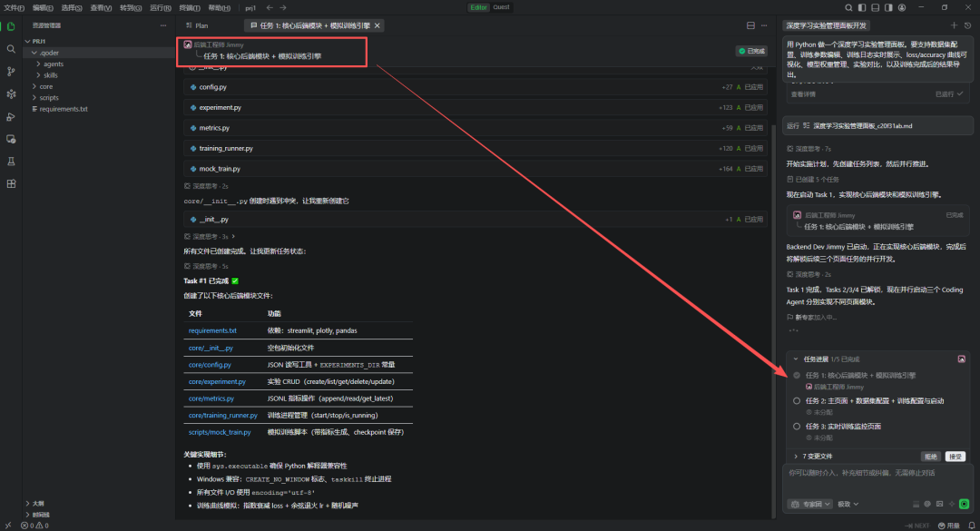Expand the 7 changed files section
This screenshot has width=980, height=531.
(796, 456)
